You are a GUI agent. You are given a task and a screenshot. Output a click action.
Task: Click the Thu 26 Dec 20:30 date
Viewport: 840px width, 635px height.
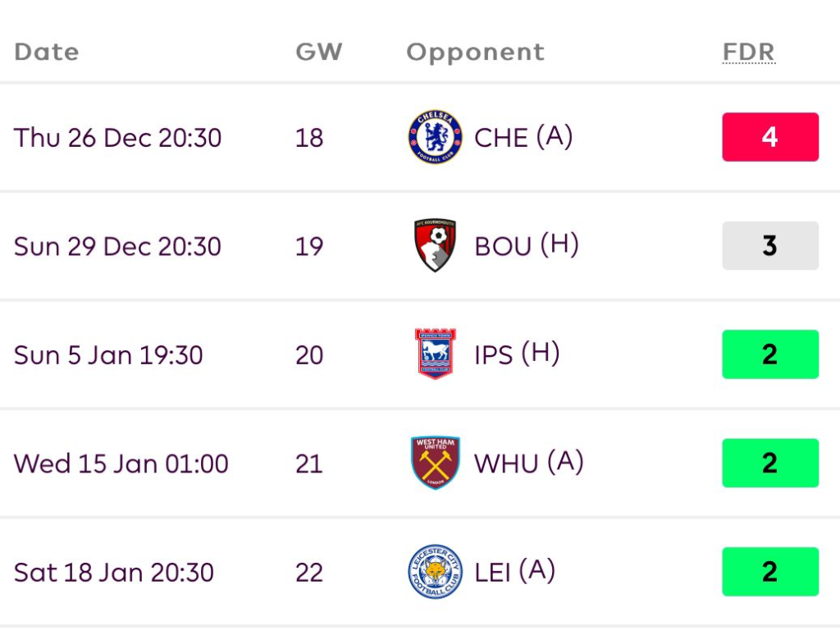117,137
